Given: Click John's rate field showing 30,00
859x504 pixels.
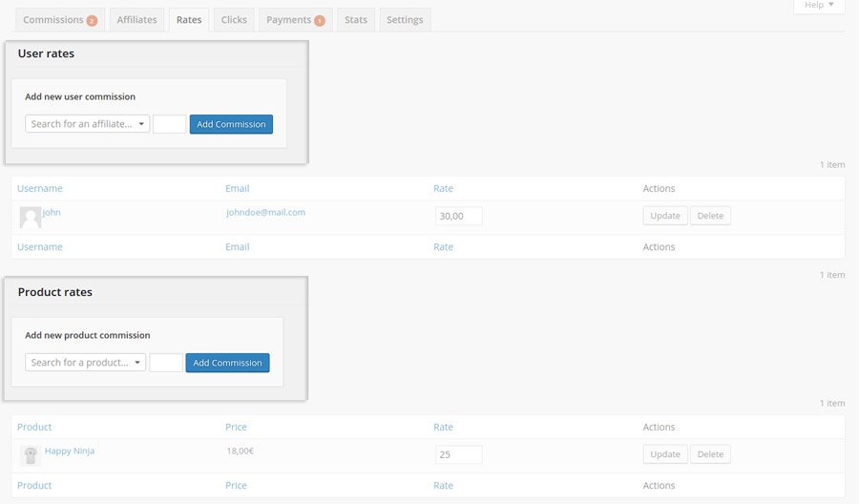Looking at the screenshot, I should click(458, 217).
